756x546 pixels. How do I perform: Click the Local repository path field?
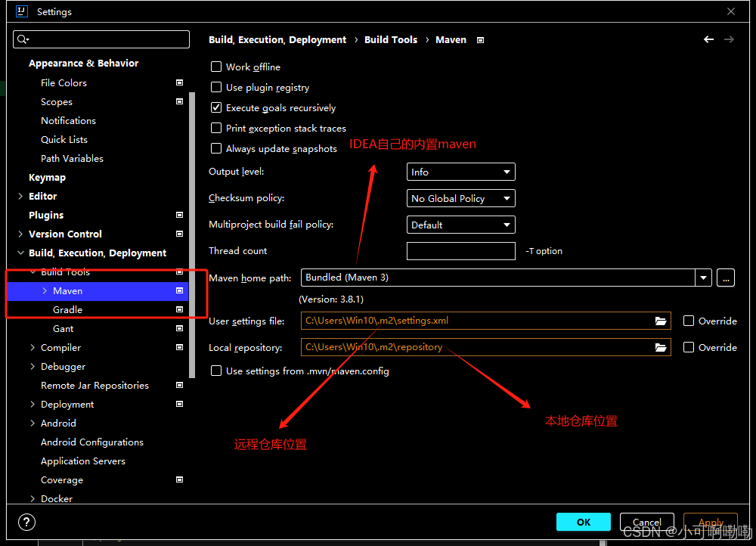click(x=486, y=347)
